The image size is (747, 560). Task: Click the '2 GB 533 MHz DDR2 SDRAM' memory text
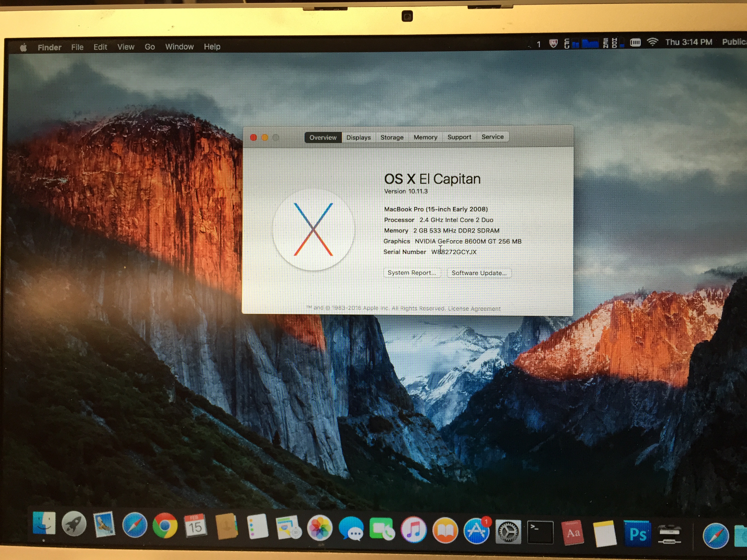(x=456, y=231)
